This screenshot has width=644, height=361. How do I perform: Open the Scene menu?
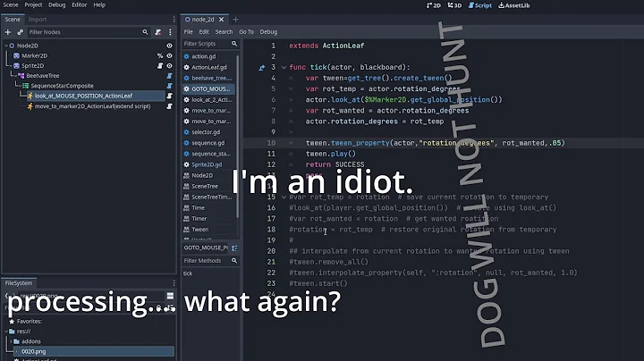[x=11, y=5]
